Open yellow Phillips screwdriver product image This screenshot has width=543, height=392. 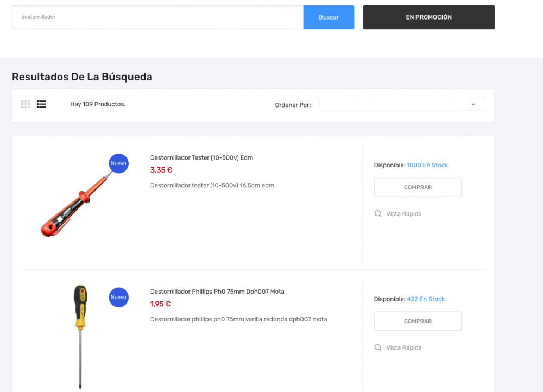pos(80,337)
